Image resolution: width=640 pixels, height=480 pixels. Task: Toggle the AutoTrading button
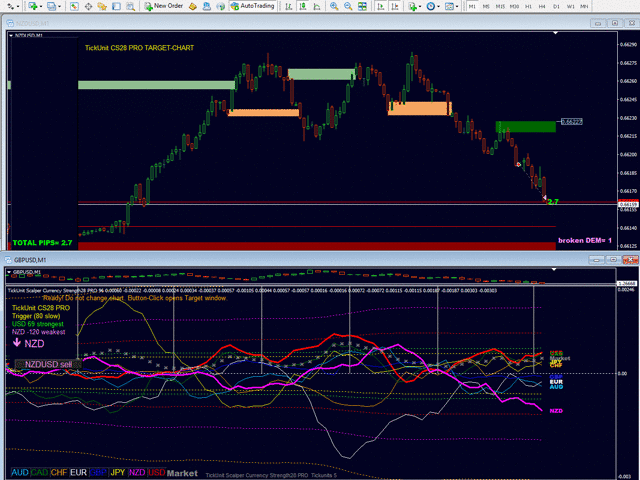pyautogui.click(x=253, y=6)
